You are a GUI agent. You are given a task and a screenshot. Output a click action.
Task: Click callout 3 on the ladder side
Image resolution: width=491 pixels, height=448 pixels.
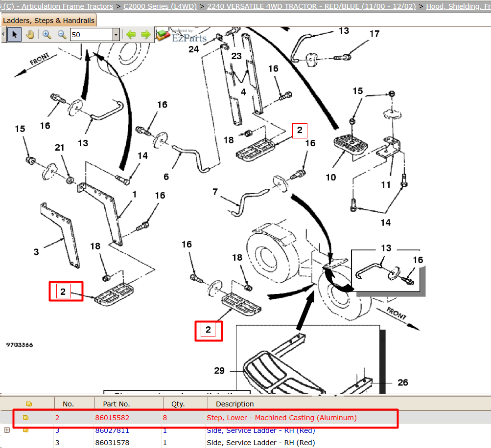36,252
